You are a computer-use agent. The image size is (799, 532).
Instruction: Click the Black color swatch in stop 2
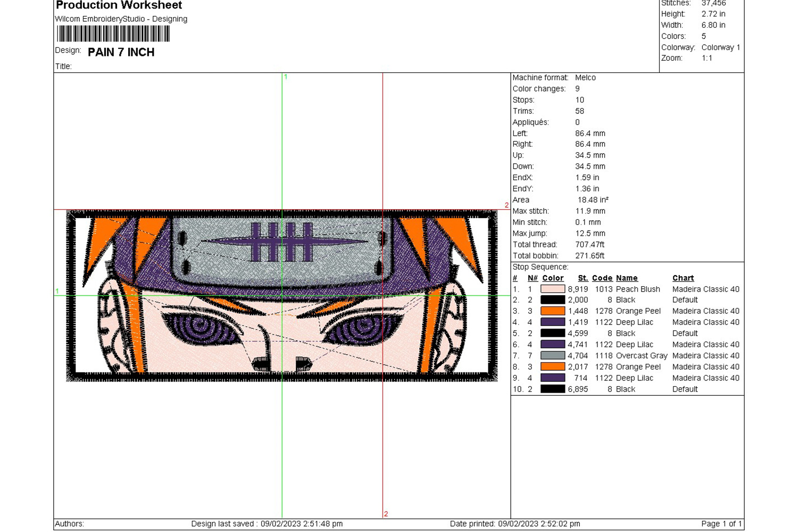(x=552, y=300)
